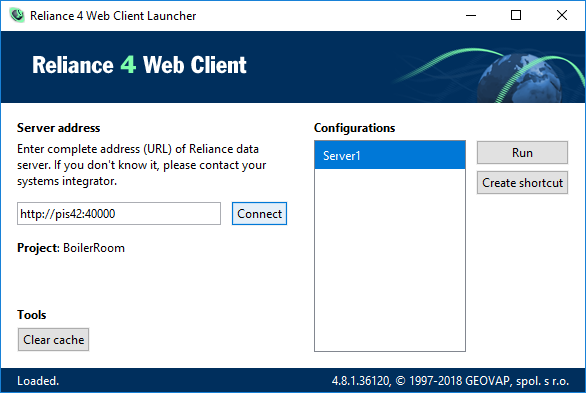
Task: Click the 'Configurations' heading
Action: point(354,128)
